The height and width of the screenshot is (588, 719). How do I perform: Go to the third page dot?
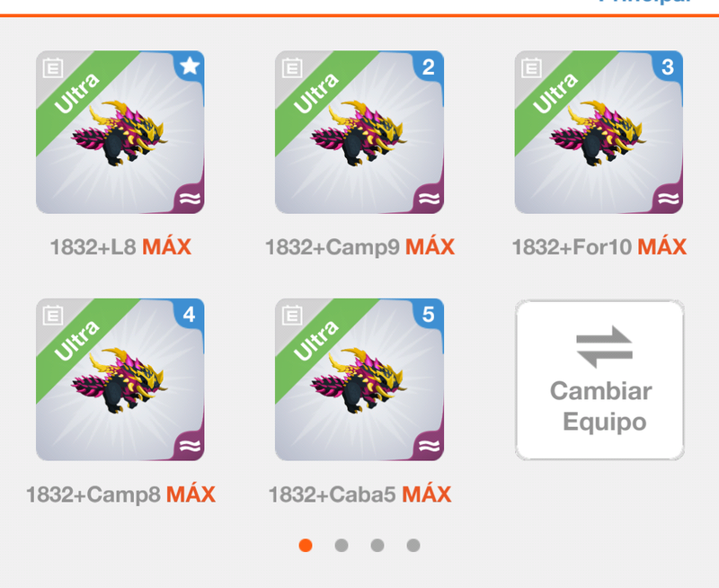pyautogui.click(x=377, y=546)
